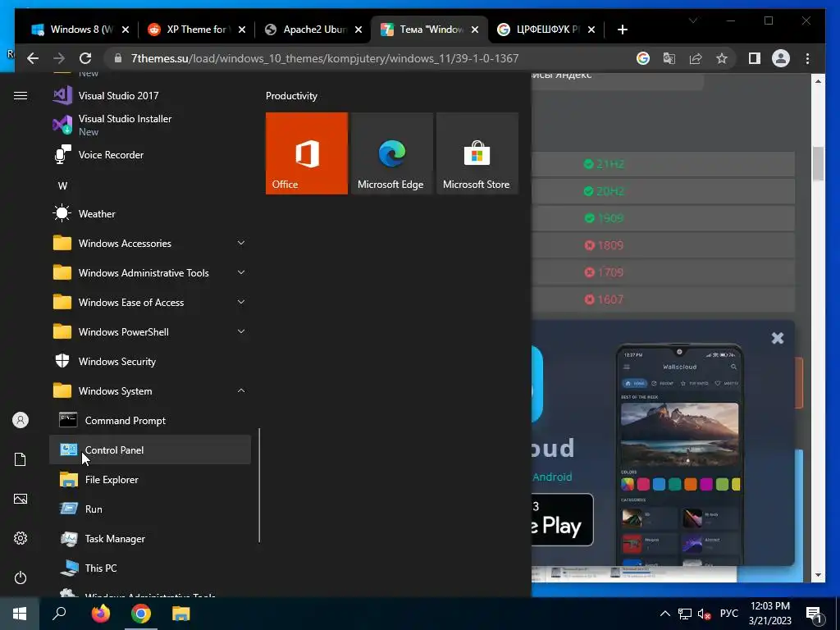840x630 pixels.
Task: Open Pictures from Start sidebar
Action: (x=21, y=499)
